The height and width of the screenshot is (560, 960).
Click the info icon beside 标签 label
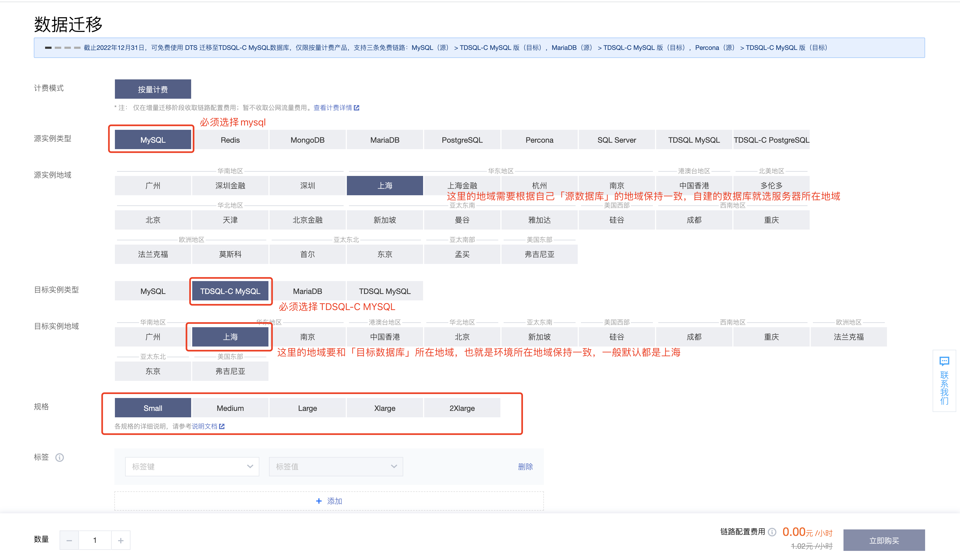(x=59, y=457)
